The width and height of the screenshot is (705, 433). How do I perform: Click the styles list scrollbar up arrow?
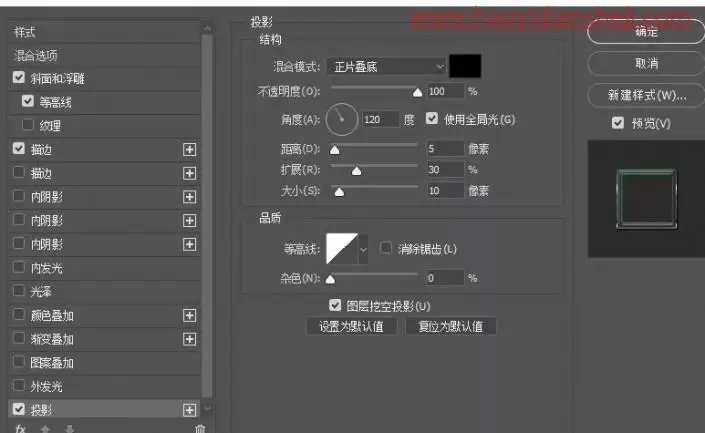(x=207, y=29)
